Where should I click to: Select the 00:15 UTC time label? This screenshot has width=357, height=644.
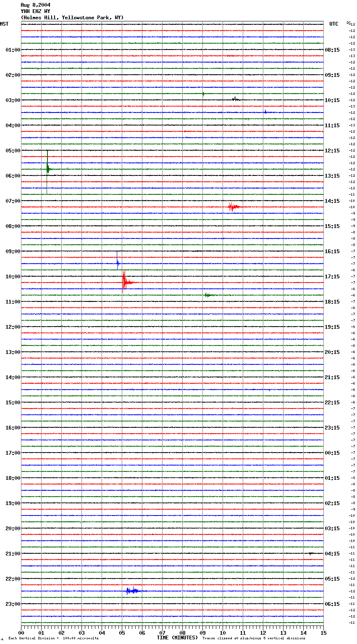[x=332, y=453]
